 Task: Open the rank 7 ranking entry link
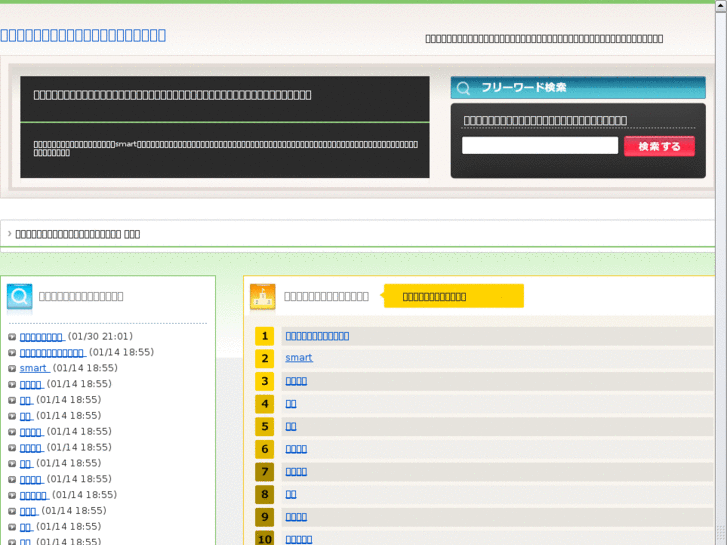point(296,471)
